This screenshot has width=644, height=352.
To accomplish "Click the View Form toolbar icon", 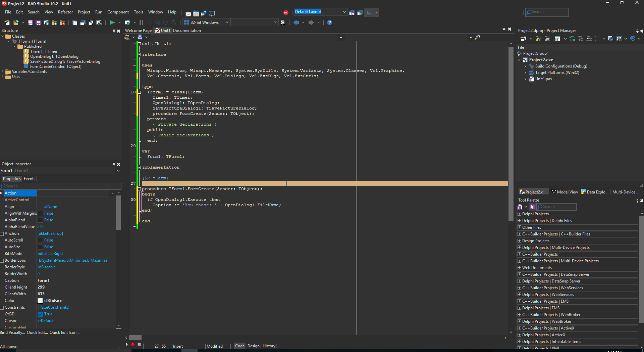I will coord(83,23).
